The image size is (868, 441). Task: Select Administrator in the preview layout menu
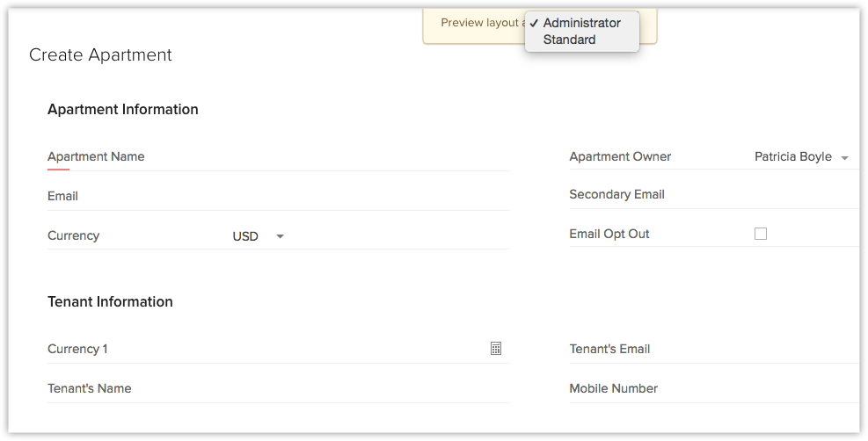tap(581, 23)
